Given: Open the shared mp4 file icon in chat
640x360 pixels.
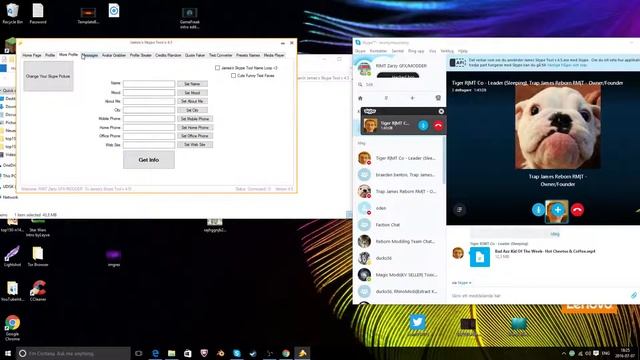Looking at the screenshot, I should pyautogui.click(x=480, y=257).
